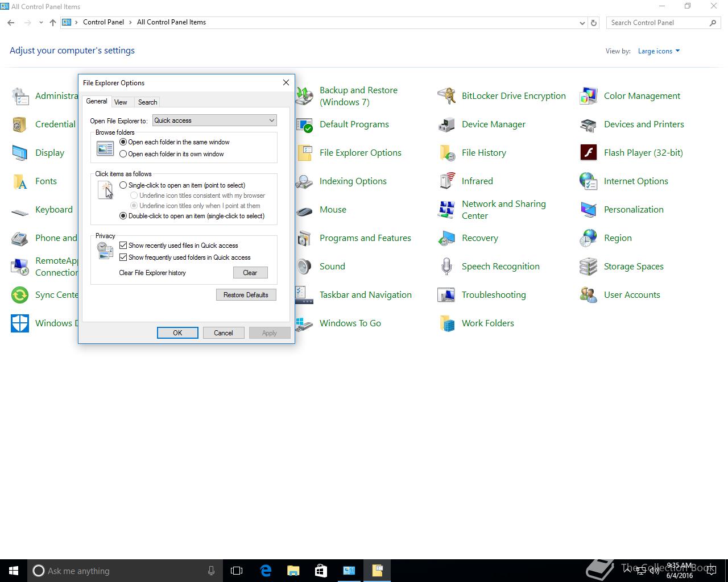This screenshot has height=582, width=728.
Task: Refresh the Control Panel address bar
Action: click(x=594, y=23)
